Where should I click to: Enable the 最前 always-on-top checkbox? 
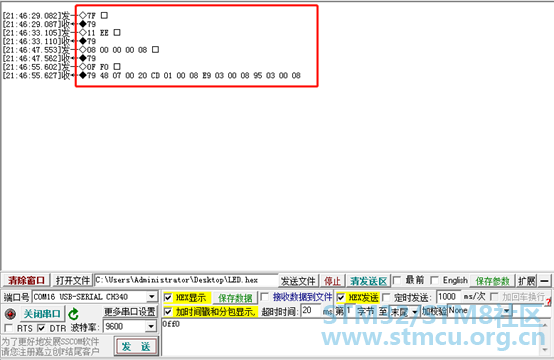tap(397, 281)
